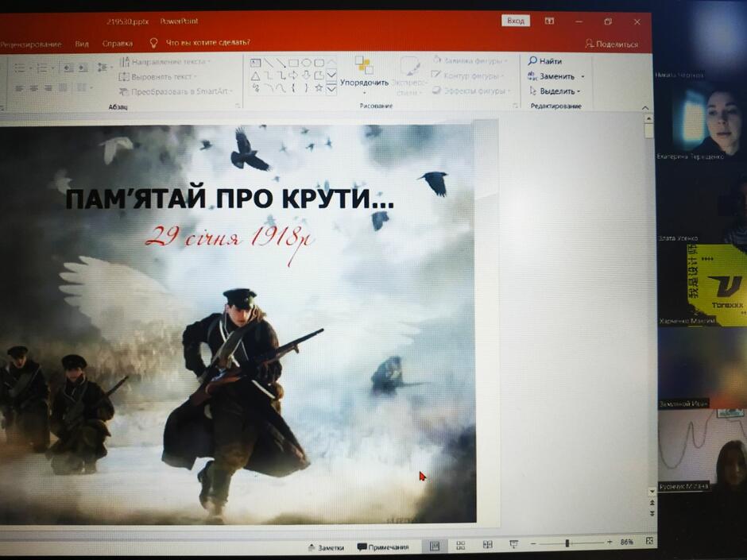Open the Review (Рецензирование) tab
This screenshot has width=747, height=560.
pos(31,44)
